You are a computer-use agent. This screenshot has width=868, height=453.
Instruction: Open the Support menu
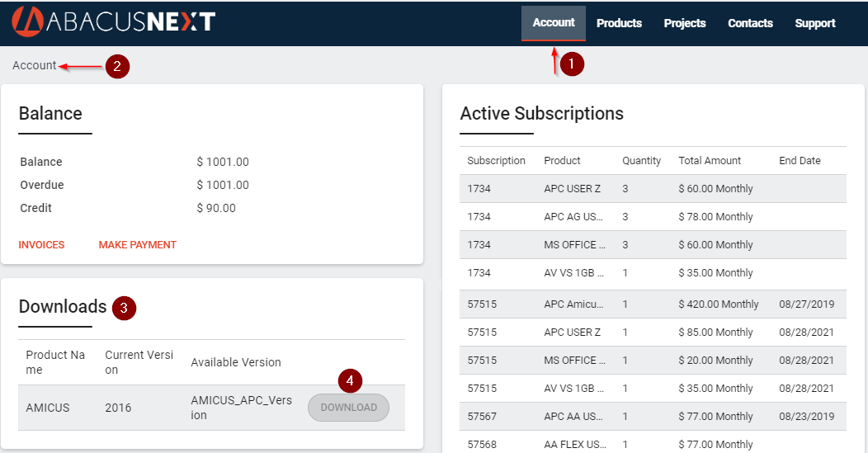click(x=815, y=23)
